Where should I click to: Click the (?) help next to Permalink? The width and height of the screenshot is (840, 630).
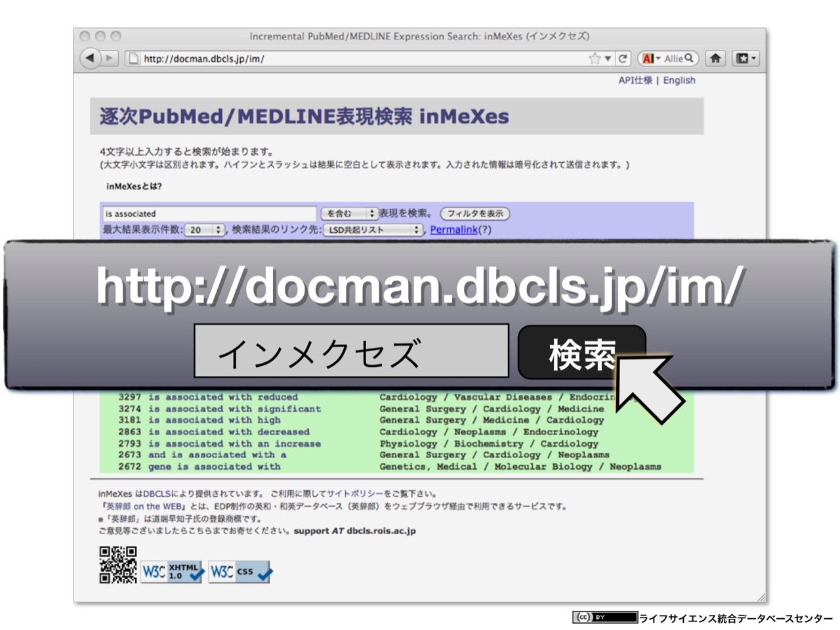coord(484,230)
